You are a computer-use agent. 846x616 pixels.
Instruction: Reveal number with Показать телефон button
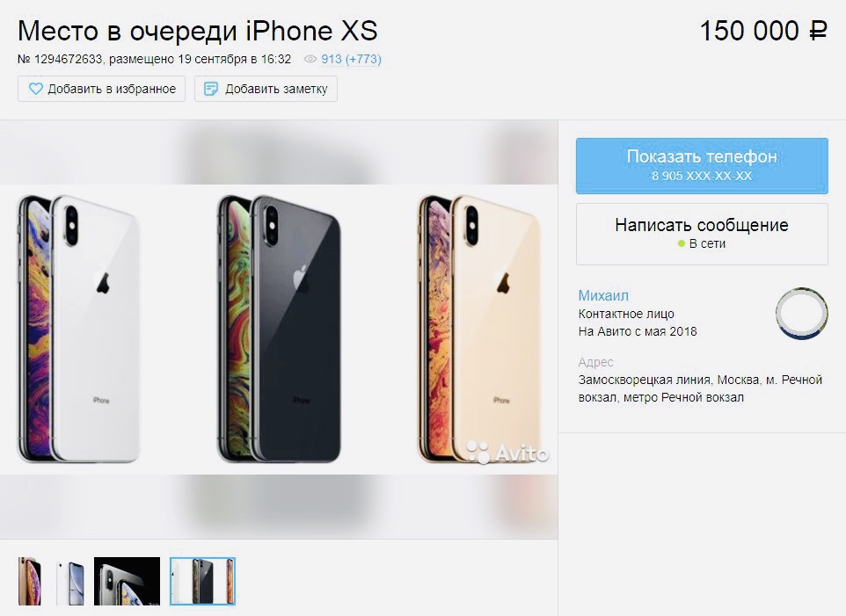(702, 165)
